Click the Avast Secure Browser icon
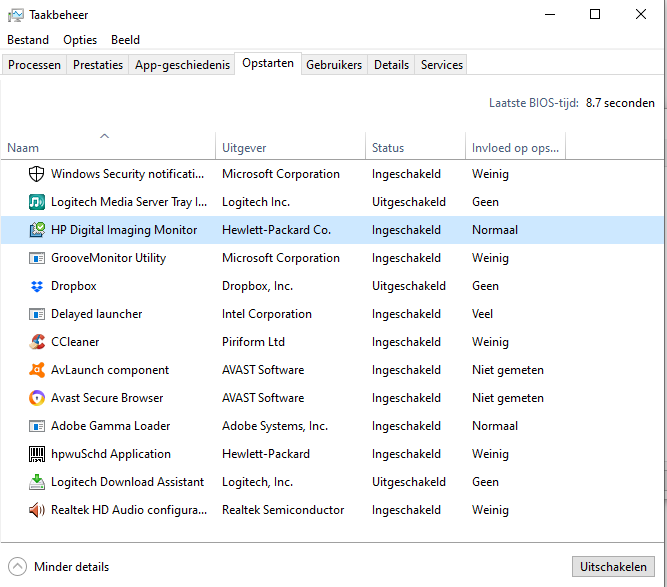 coord(37,398)
